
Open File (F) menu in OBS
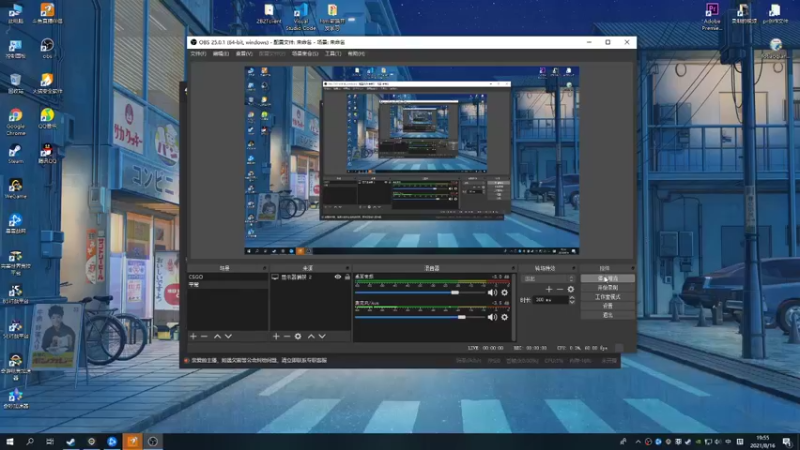tap(198, 54)
